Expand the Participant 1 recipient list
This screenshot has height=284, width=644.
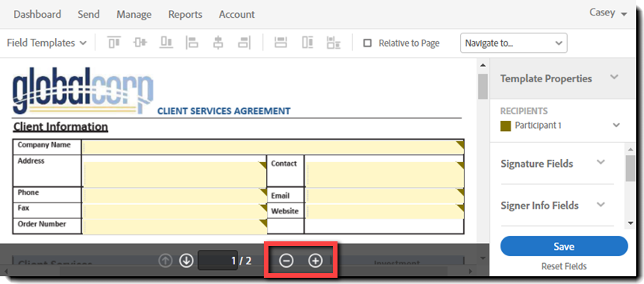(x=616, y=126)
